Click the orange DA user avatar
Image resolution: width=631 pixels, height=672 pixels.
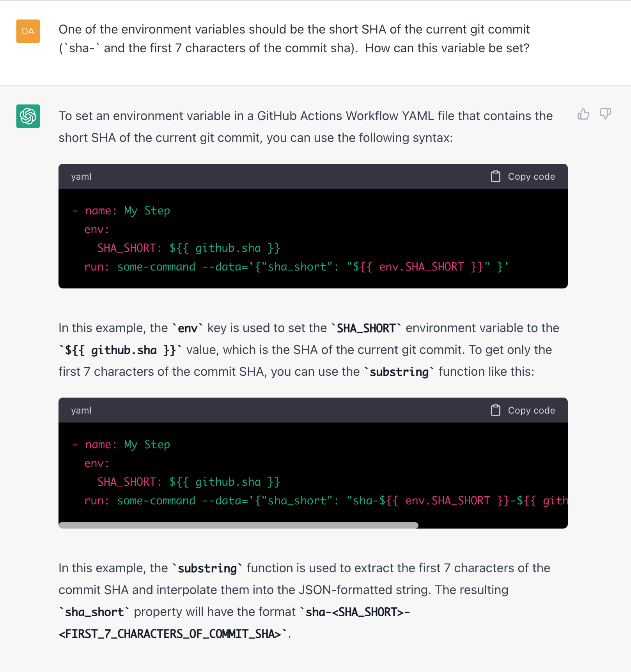pos(28,31)
